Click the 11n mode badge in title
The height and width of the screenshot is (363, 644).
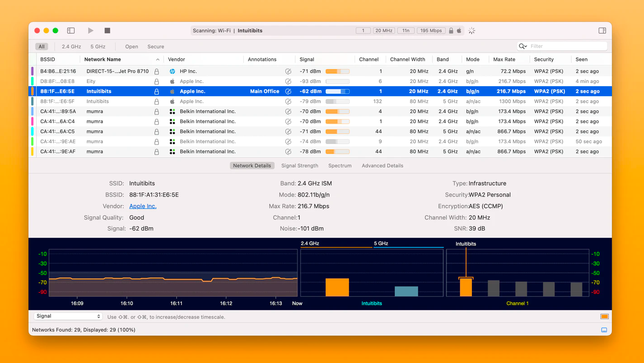pyautogui.click(x=406, y=31)
